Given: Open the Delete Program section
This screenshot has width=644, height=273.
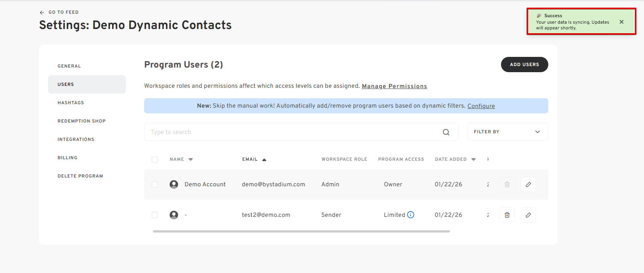Looking at the screenshot, I should tap(87, 176).
